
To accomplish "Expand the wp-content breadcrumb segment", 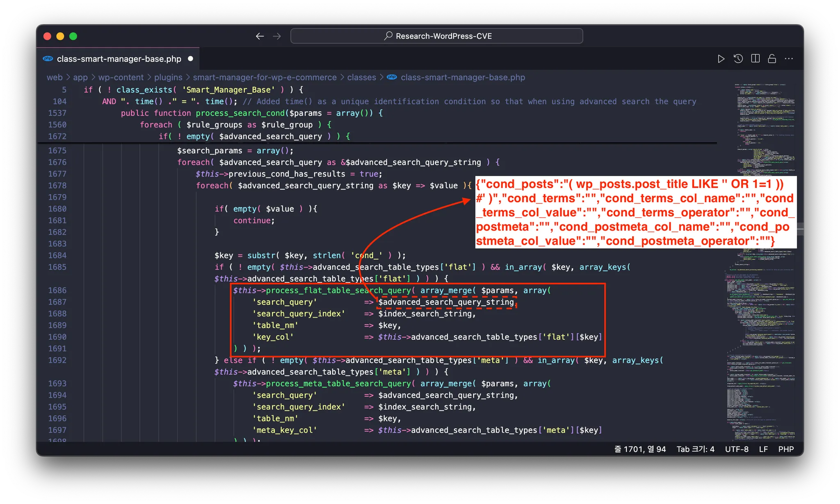I will 121,77.
